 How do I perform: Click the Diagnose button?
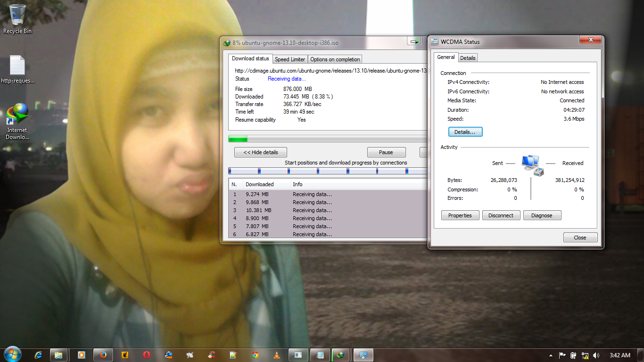pos(542,215)
